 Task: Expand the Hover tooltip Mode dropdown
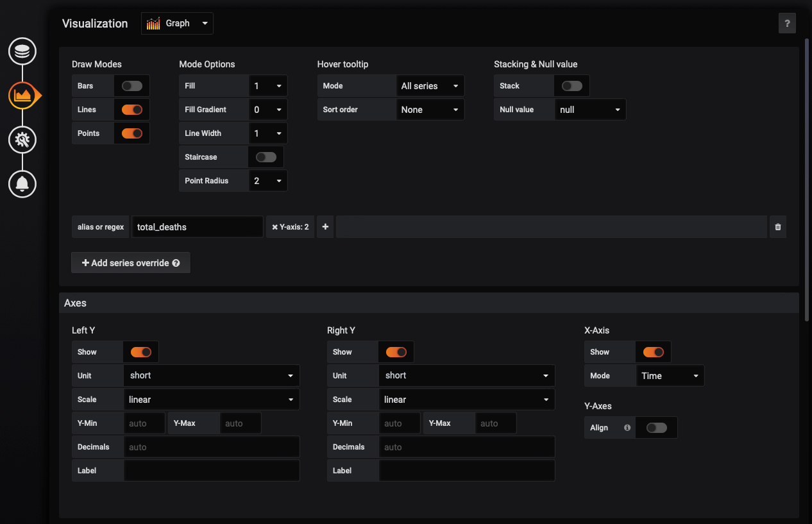tap(430, 86)
